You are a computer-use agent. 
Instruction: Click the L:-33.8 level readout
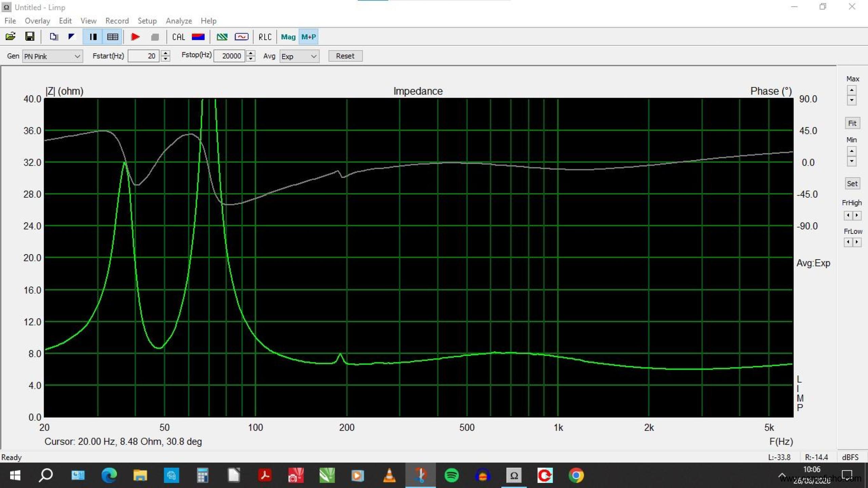[779, 457]
